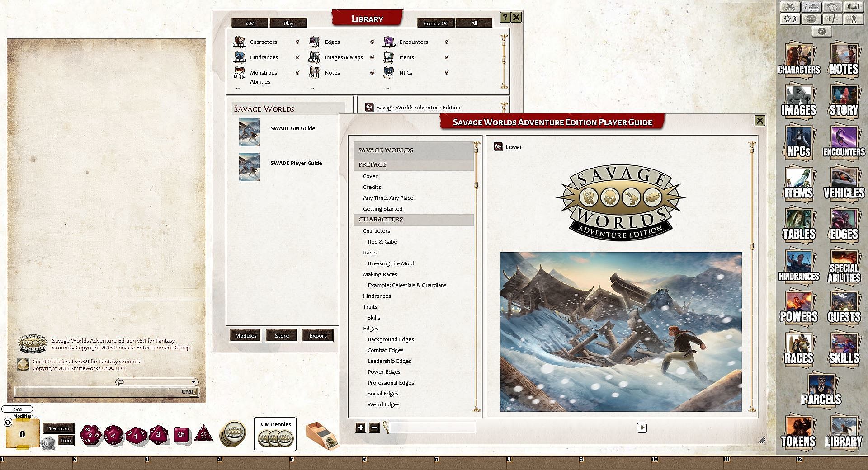Open the Options gear icon
Screen dimensions: 868x470
tap(822, 31)
